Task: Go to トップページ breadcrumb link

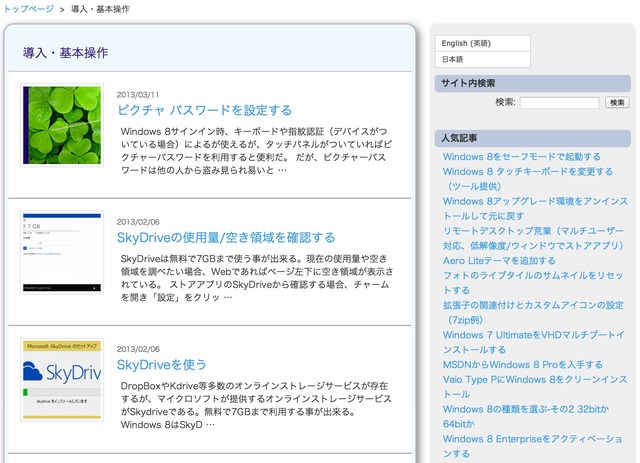Action: pos(28,9)
